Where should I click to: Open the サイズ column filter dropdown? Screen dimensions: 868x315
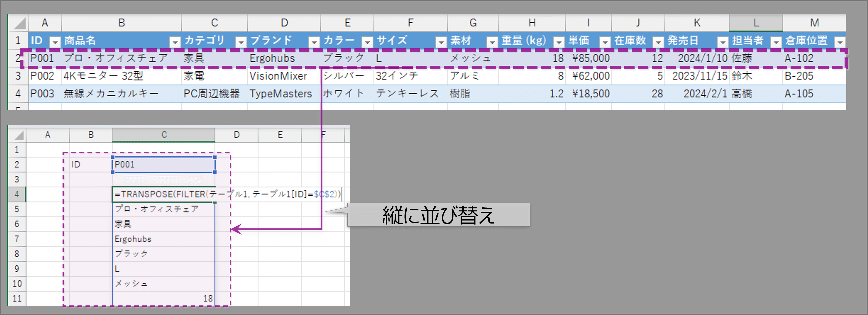tap(441, 42)
